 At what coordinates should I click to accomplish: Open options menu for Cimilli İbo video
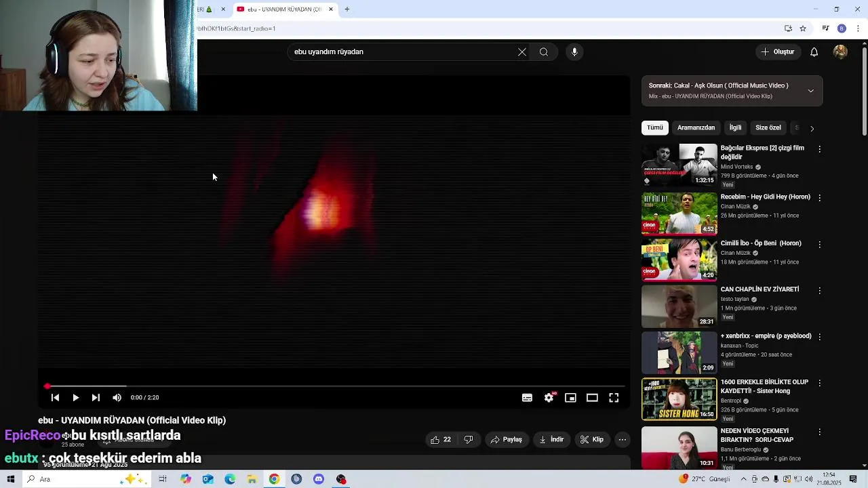coord(819,244)
